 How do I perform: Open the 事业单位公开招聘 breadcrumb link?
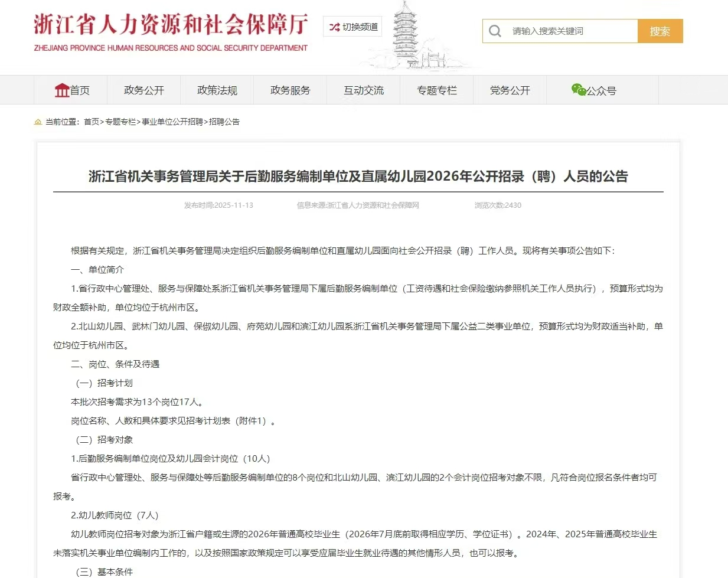(172, 122)
